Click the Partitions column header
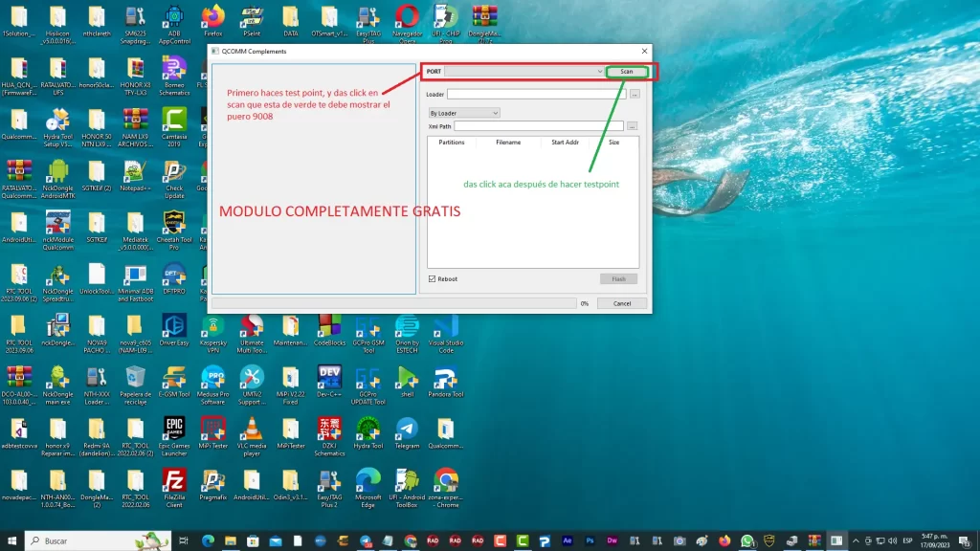 click(x=451, y=143)
